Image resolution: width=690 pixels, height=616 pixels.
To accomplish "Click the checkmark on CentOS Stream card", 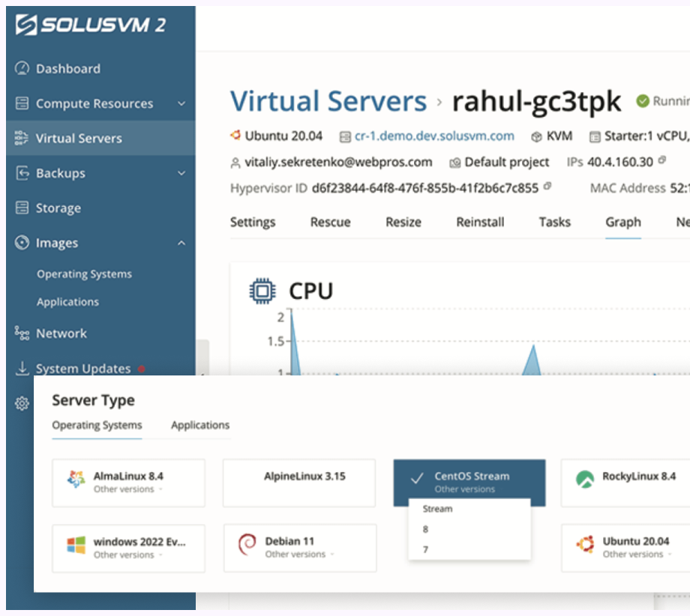I will click(x=417, y=478).
